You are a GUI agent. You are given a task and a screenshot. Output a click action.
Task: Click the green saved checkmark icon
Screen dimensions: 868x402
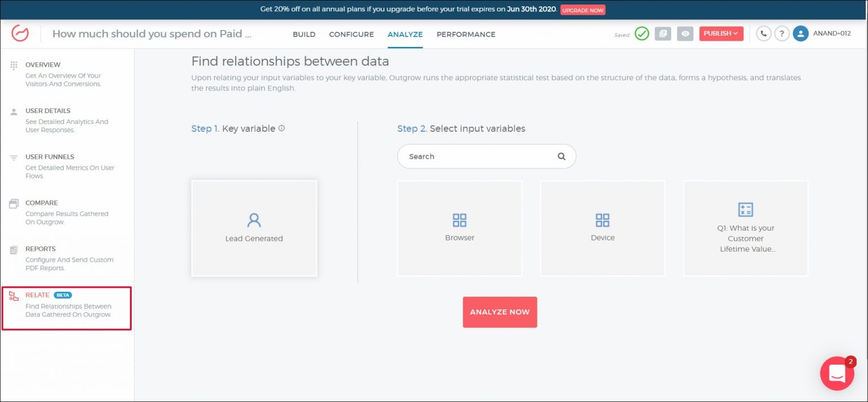tap(641, 34)
